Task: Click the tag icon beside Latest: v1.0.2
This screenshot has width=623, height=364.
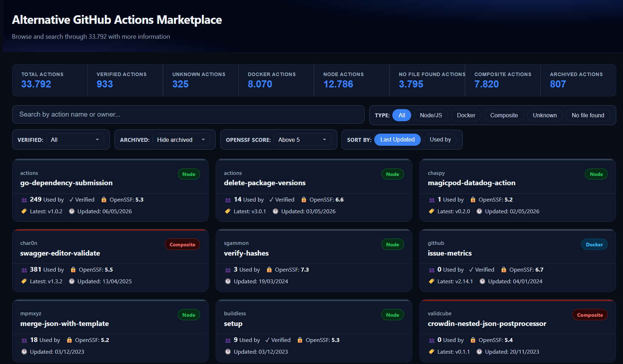Action: [24, 212]
